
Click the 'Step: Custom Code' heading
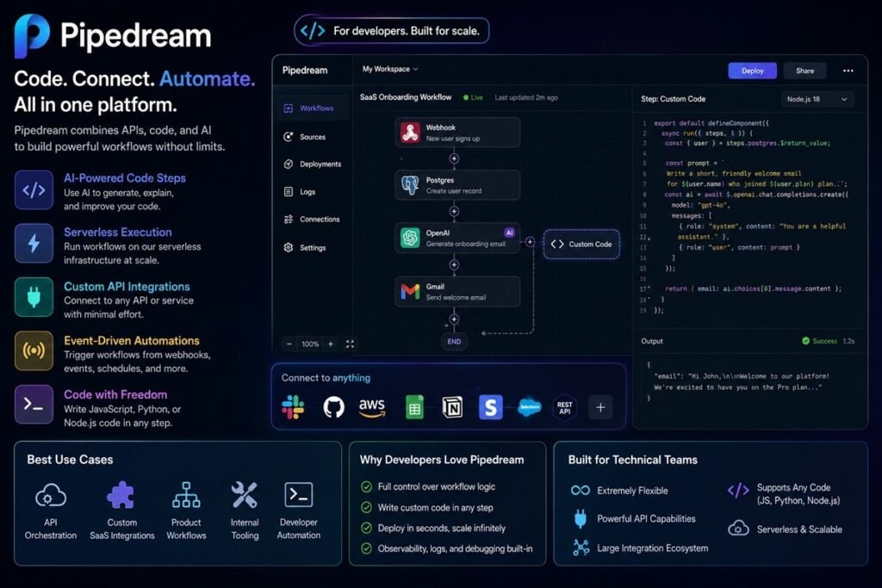(x=674, y=99)
